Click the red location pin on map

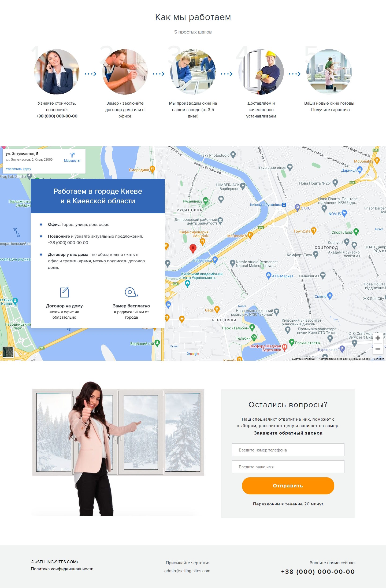193,249
